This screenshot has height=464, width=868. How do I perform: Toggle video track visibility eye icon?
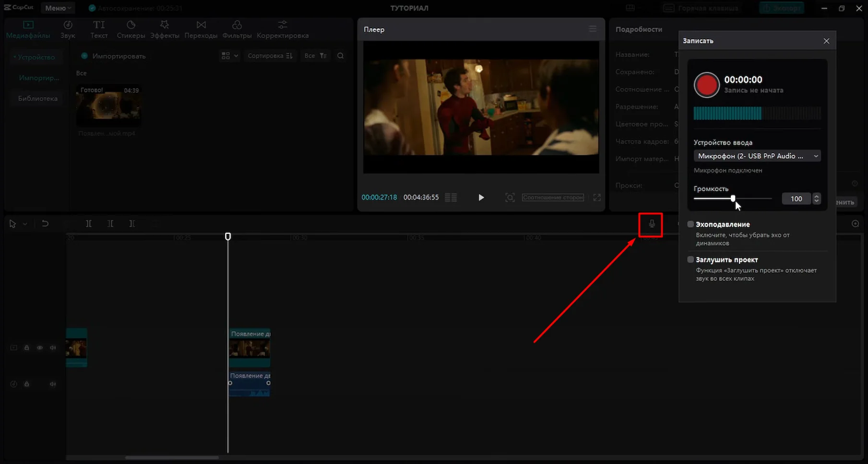pyautogui.click(x=40, y=348)
